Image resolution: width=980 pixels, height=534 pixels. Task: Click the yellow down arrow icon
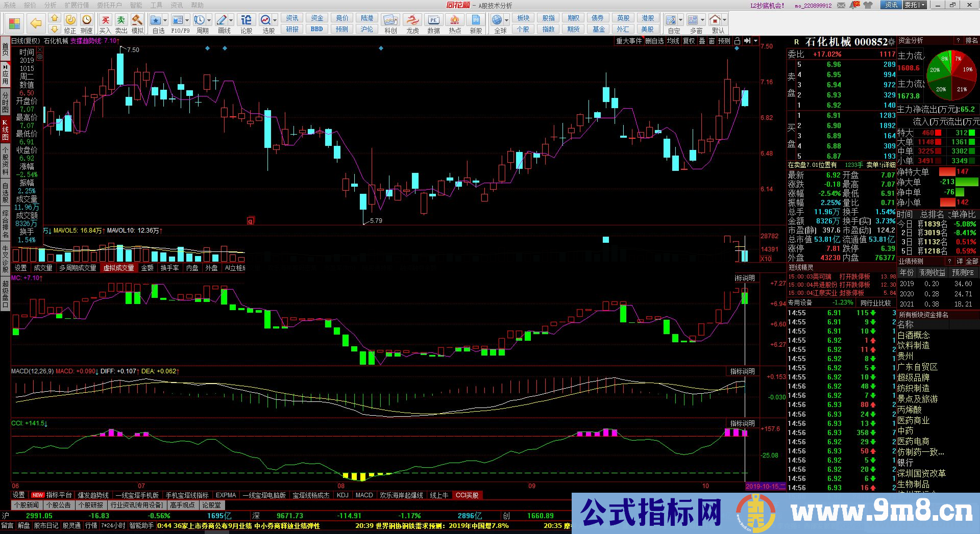55,29
